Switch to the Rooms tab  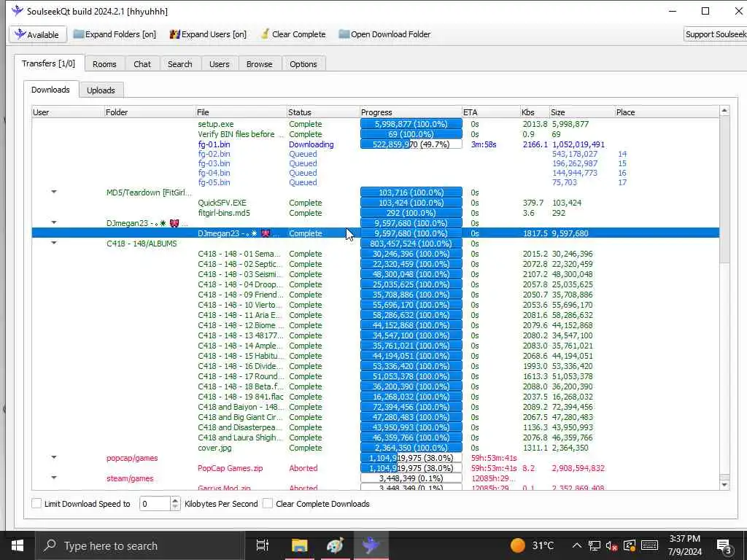point(104,64)
